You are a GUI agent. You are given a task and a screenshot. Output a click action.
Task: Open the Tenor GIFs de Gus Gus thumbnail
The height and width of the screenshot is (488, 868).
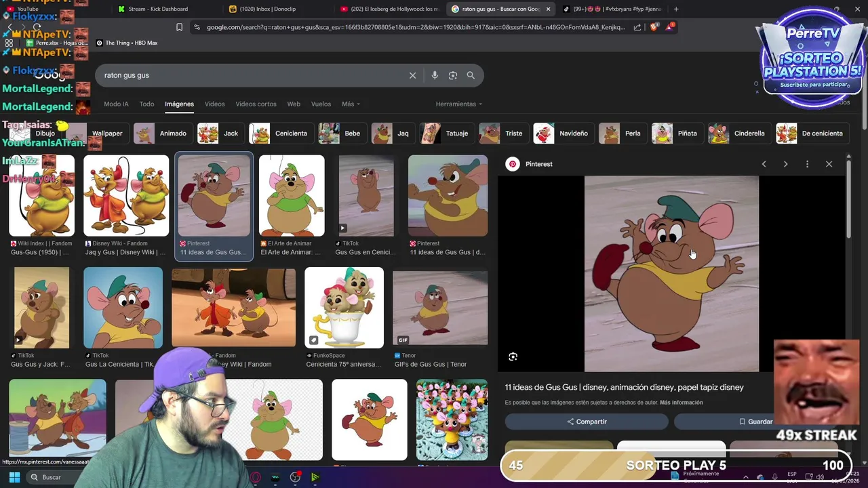click(440, 308)
